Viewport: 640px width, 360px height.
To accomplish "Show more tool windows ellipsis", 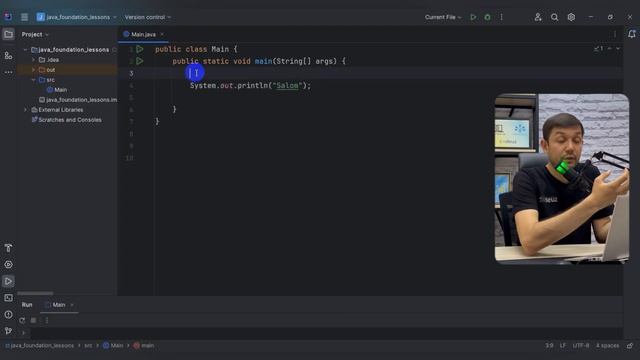I will (x=8, y=72).
